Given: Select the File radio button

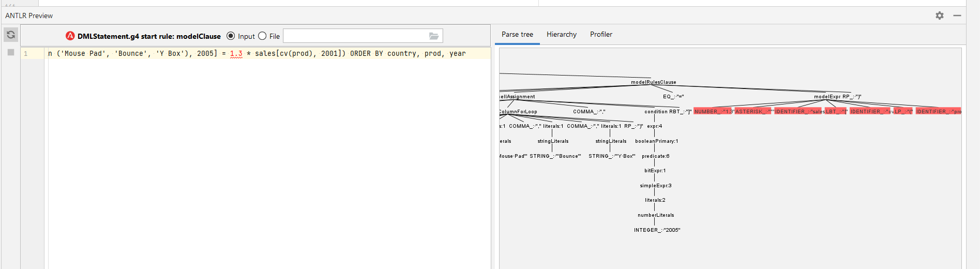Looking at the screenshot, I should pyautogui.click(x=262, y=36).
